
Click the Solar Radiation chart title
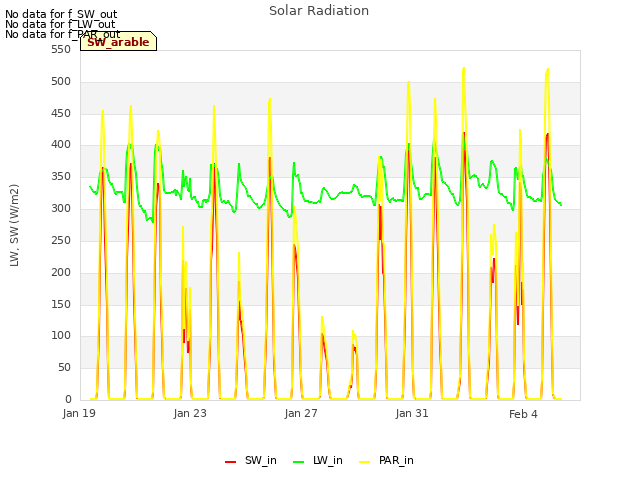pyautogui.click(x=319, y=11)
